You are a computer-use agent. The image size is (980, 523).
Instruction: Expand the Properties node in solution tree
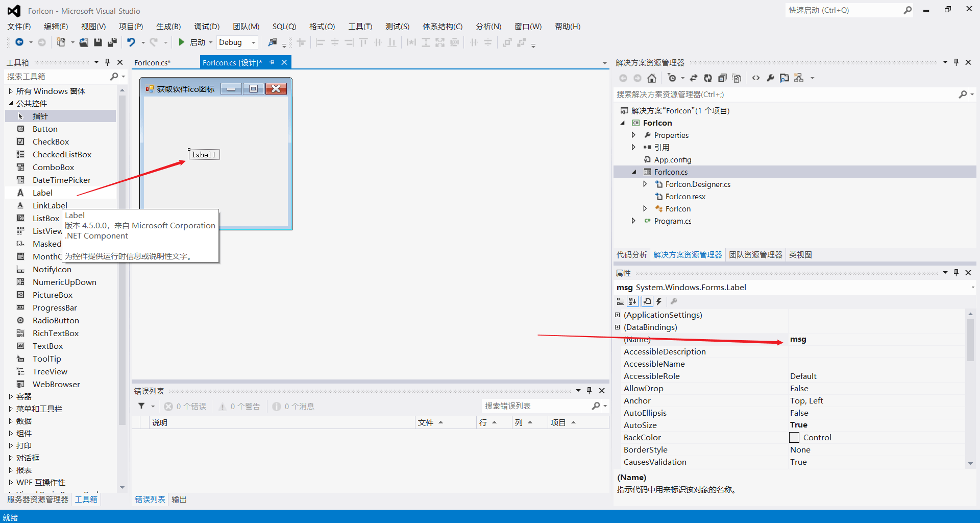tap(633, 135)
